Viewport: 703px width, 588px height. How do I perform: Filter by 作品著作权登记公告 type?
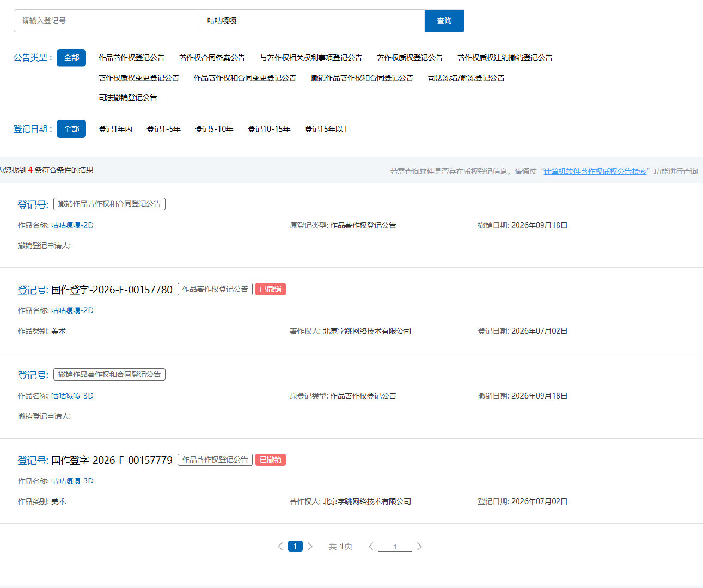pos(131,58)
